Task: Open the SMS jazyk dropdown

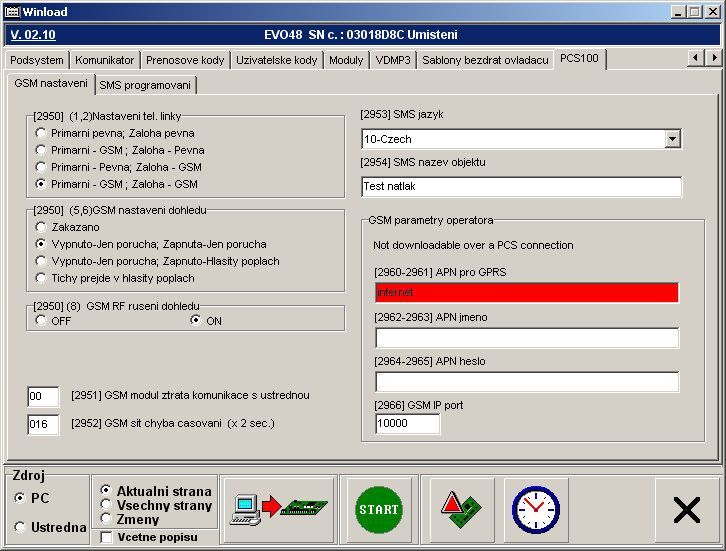Action: pos(672,139)
